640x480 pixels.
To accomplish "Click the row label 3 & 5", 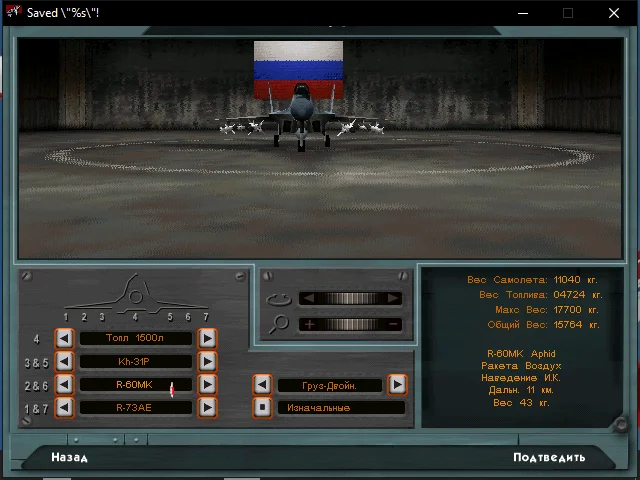I will coord(36,363).
